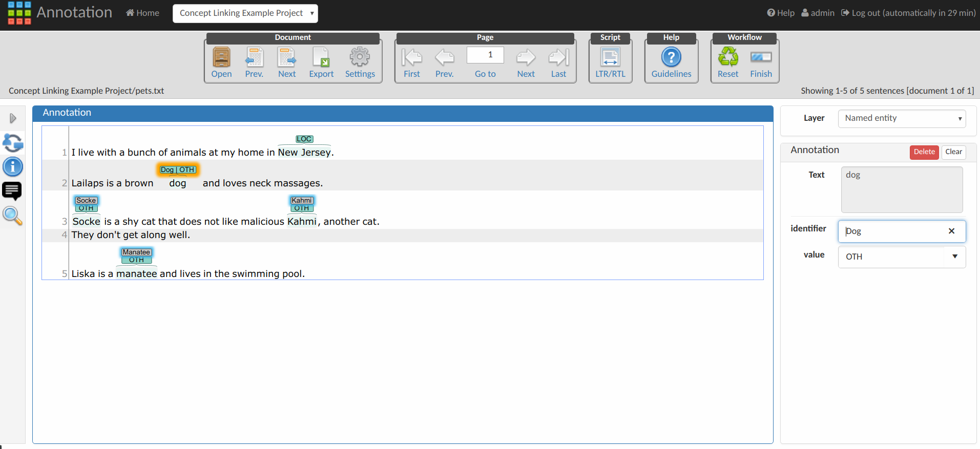Go to Home in top navigation

point(143,13)
